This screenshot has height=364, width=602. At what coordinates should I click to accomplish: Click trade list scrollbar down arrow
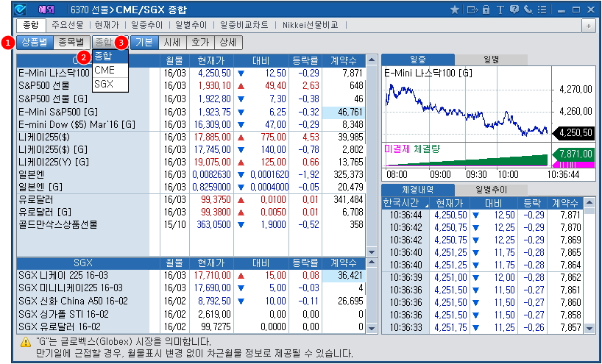click(589, 328)
